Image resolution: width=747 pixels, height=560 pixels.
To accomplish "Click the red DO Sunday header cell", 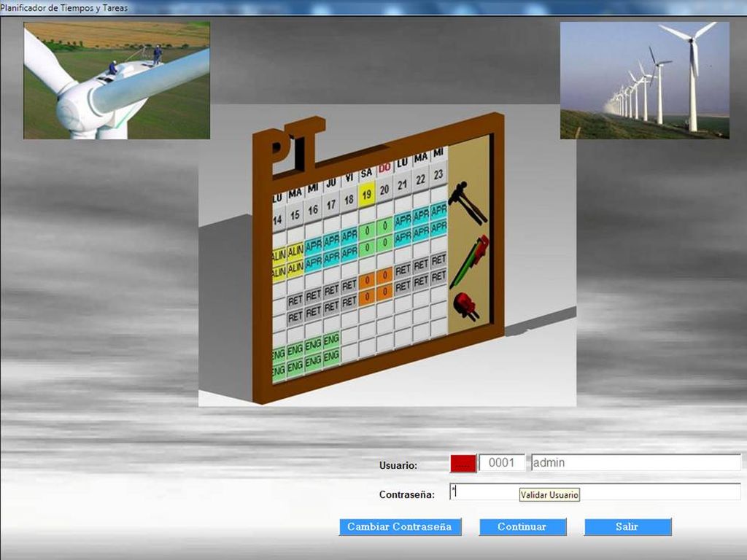I will (384, 168).
